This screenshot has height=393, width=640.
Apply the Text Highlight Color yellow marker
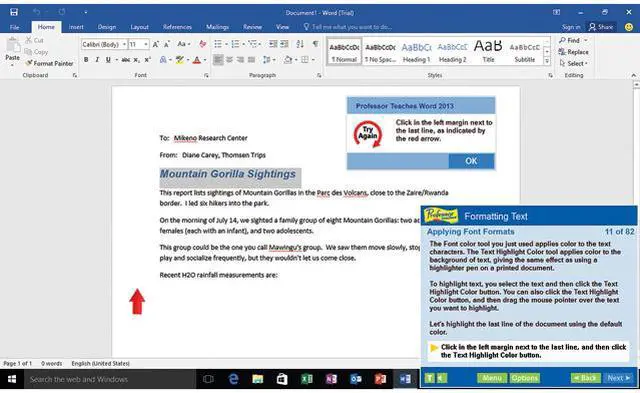180,60
